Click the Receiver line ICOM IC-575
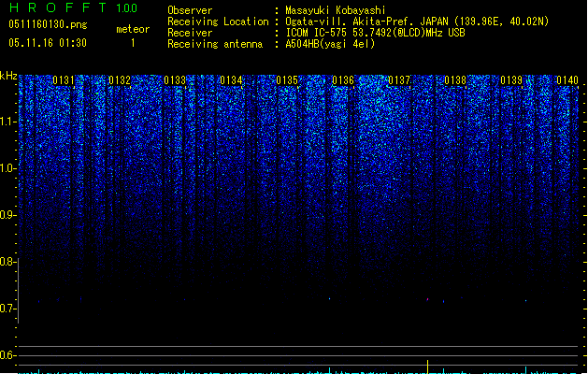Screen dimensions: 588x374 click(x=316, y=33)
